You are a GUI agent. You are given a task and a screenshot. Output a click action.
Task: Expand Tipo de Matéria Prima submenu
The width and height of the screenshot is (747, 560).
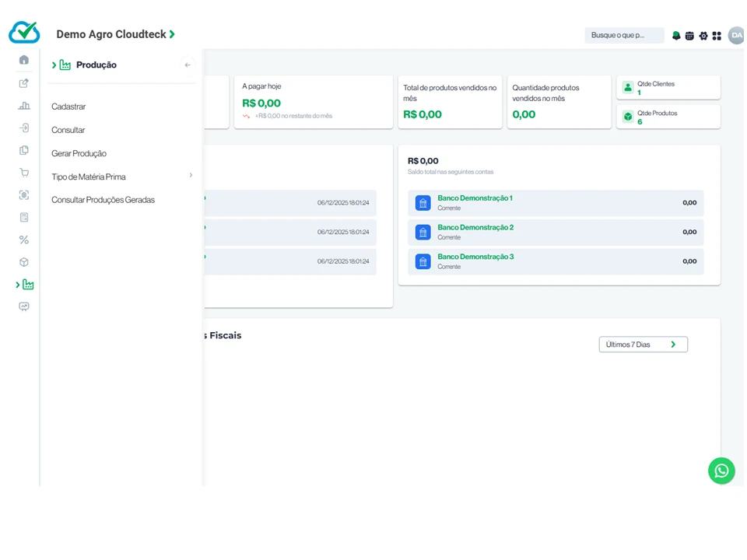(191, 176)
